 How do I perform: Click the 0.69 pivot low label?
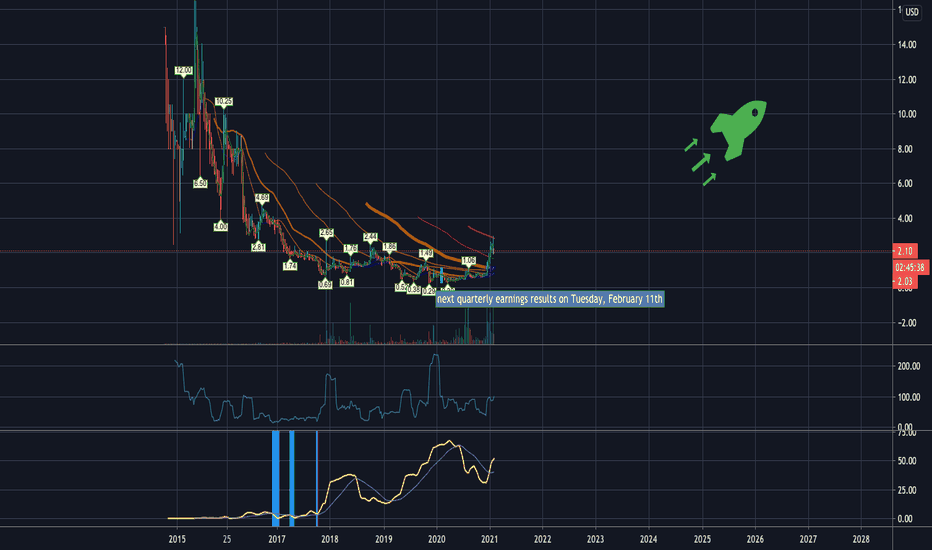[x=325, y=285]
